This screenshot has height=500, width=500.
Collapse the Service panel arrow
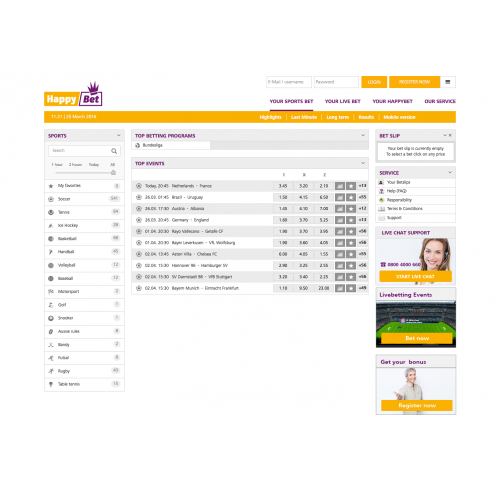[x=450, y=172]
